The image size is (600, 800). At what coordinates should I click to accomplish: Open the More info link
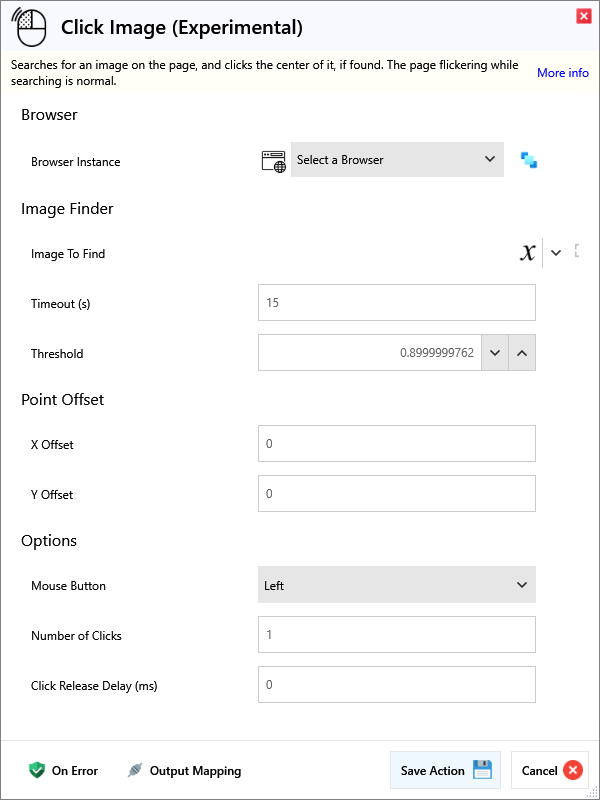click(562, 73)
